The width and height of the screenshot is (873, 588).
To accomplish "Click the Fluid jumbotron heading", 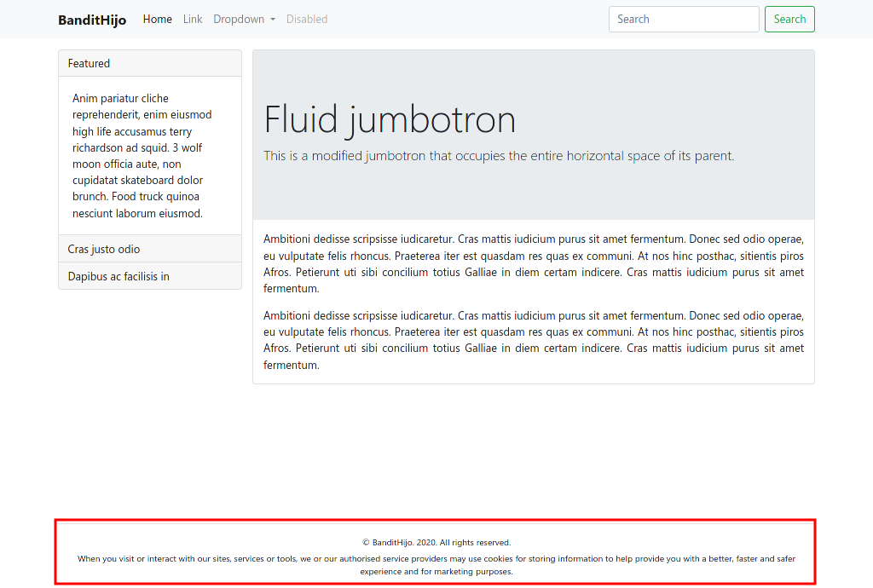I will 390,119.
